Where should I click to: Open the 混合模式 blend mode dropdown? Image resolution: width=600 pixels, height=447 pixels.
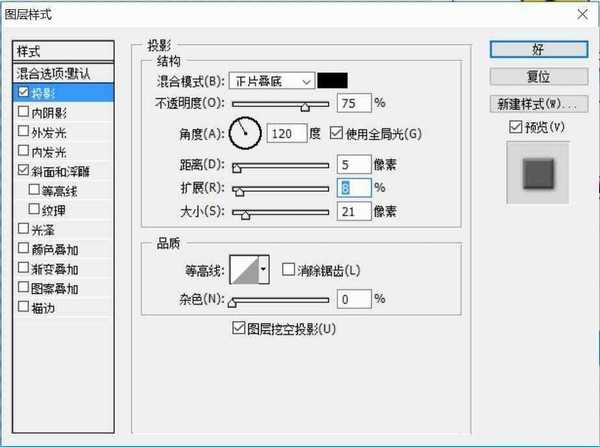tap(271, 81)
